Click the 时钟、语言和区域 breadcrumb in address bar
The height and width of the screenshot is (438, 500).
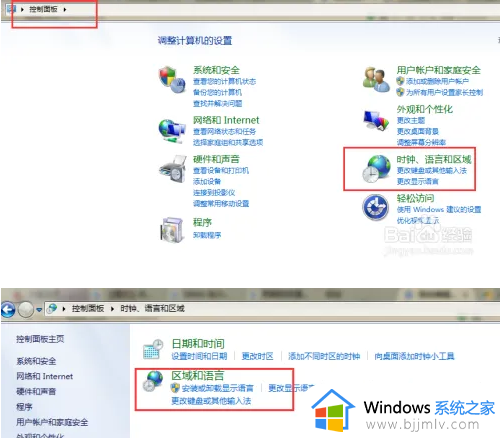tap(152, 309)
